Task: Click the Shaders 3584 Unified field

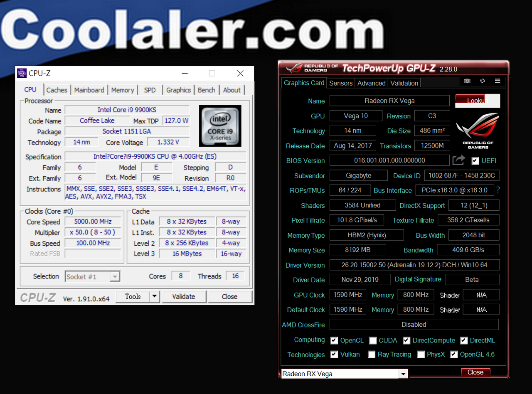Action: pyautogui.click(x=362, y=205)
